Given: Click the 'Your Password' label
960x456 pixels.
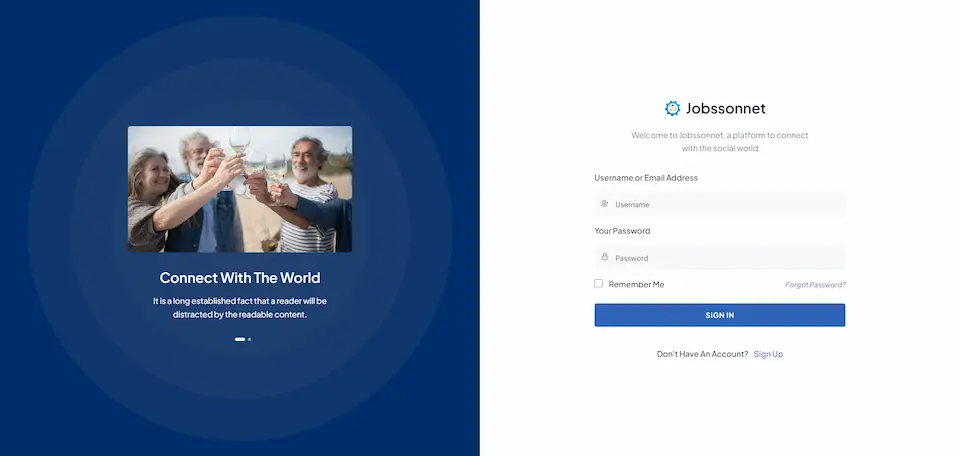Looking at the screenshot, I should 622,231.
